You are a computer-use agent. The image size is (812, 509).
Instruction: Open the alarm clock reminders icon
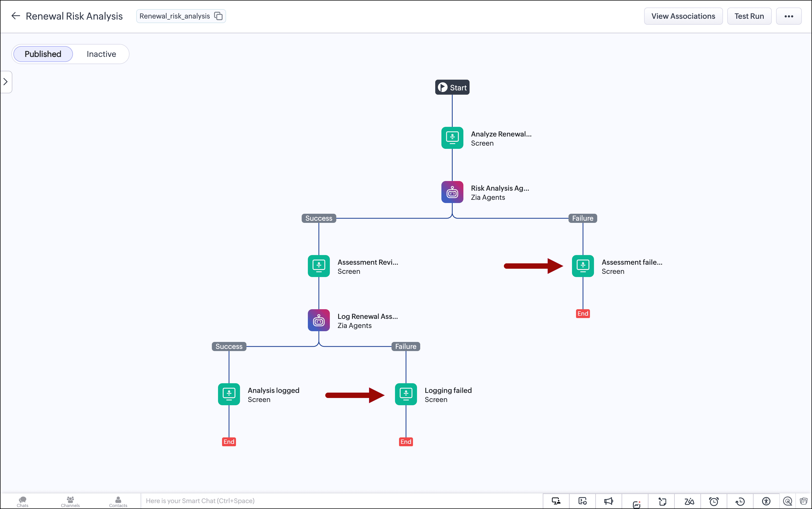(714, 501)
